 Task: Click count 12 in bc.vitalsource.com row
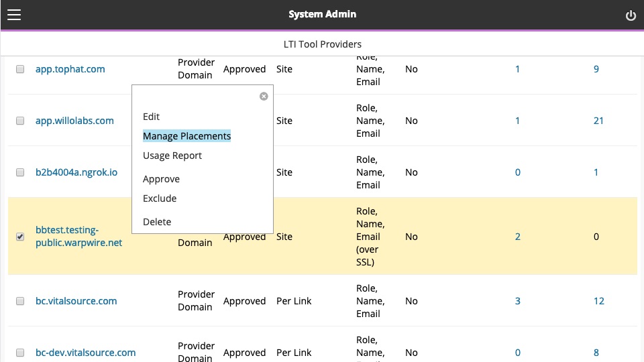point(599,301)
